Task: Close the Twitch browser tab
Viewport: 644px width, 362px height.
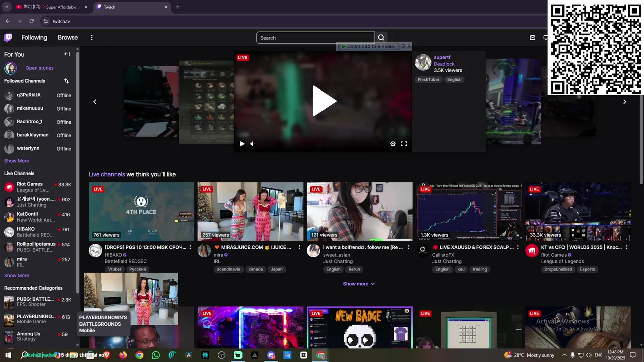Action: pos(166,7)
